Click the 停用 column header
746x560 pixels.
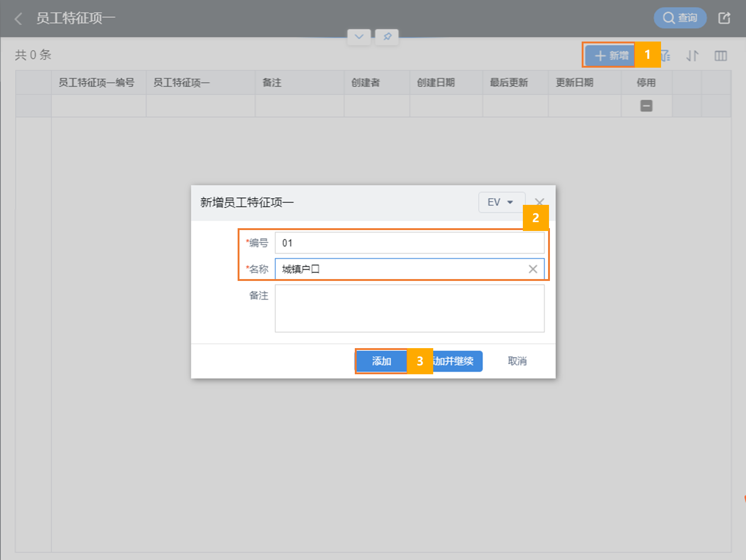tap(646, 83)
